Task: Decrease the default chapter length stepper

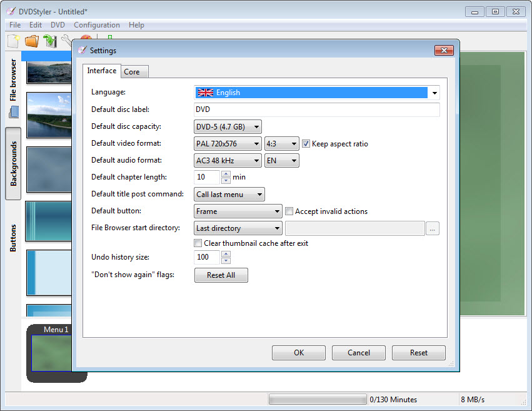Action: 226,180
